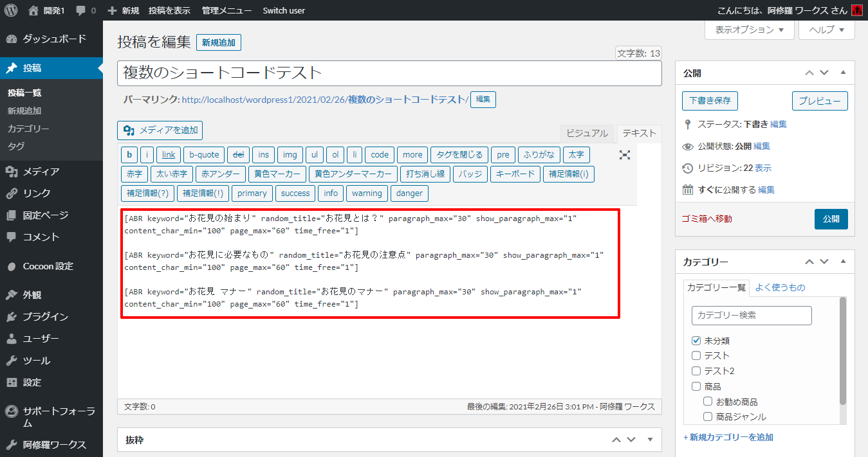
Task: Open カテゴリー submenu item in sidebar
Action: point(28,129)
